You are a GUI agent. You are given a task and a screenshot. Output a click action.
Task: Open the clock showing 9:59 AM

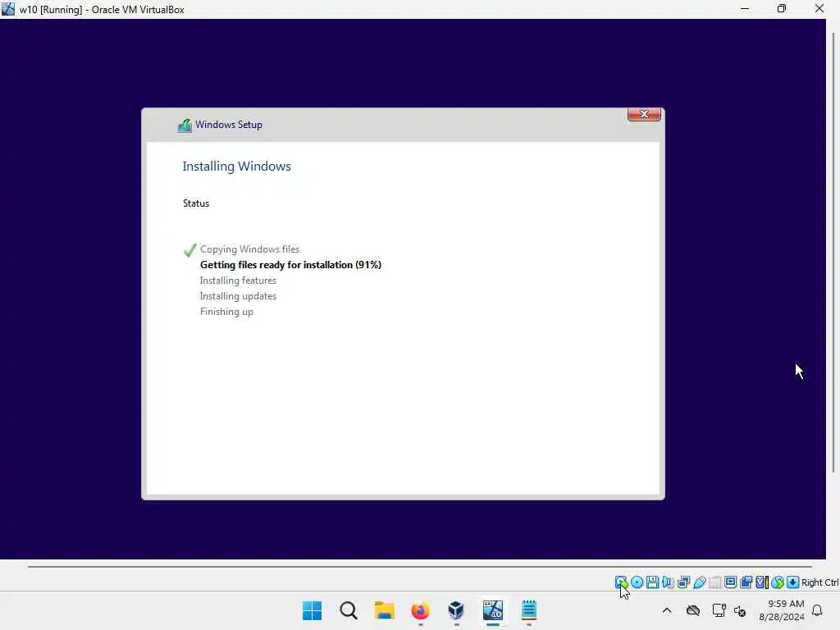click(x=782, y=610)
